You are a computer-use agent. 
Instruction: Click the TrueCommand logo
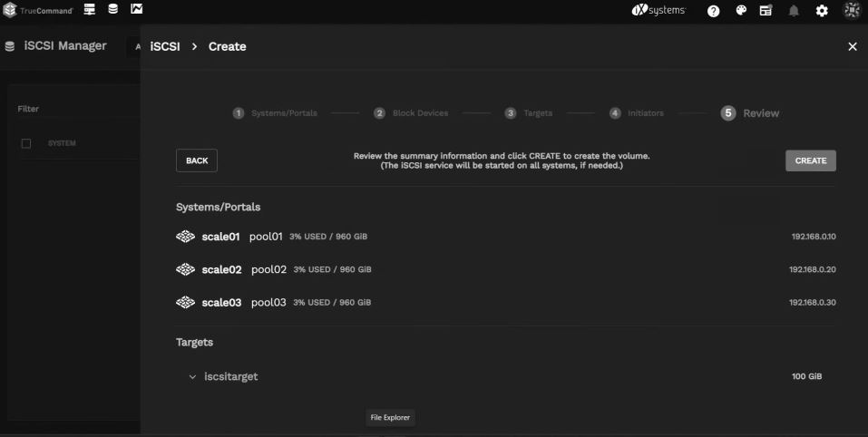click(40, 10)
